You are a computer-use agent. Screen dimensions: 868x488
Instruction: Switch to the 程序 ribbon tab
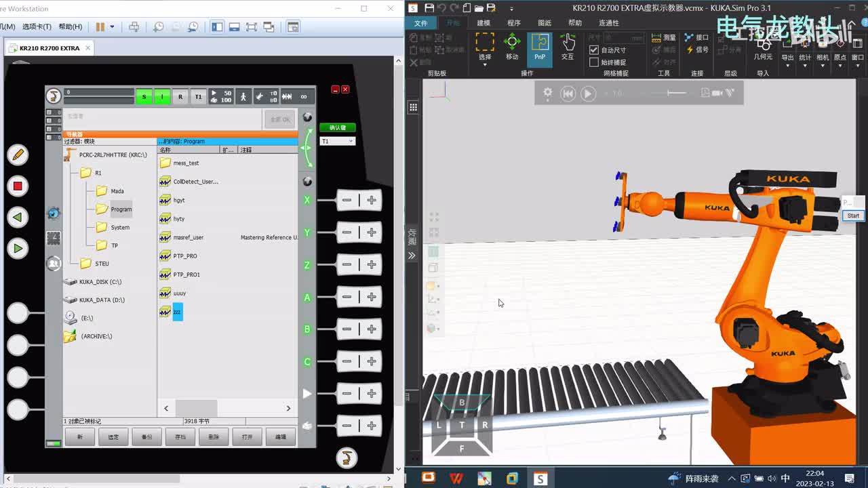pos(514,23)
